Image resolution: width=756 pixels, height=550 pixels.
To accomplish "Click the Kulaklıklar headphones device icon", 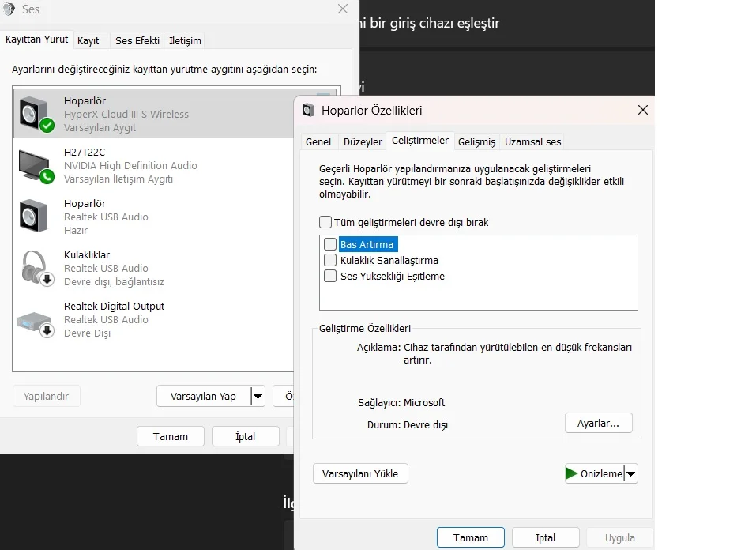I will [36, 268].
